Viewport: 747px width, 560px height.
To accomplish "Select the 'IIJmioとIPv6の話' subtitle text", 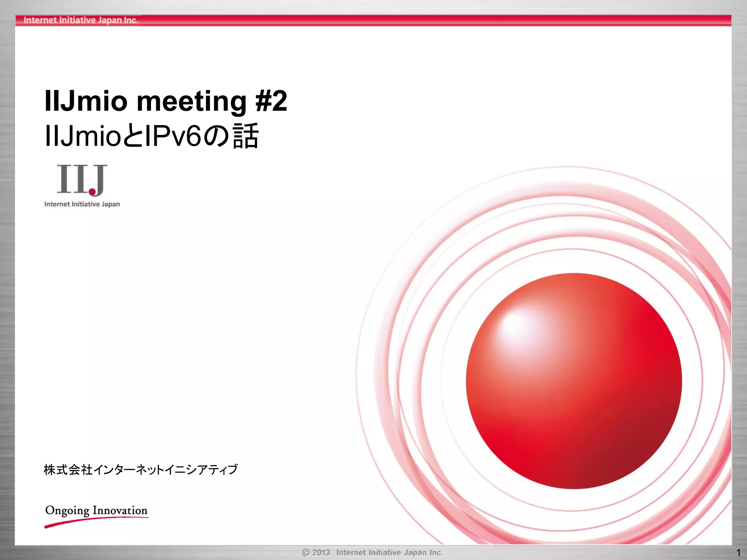I will click(x=151, y=136).
